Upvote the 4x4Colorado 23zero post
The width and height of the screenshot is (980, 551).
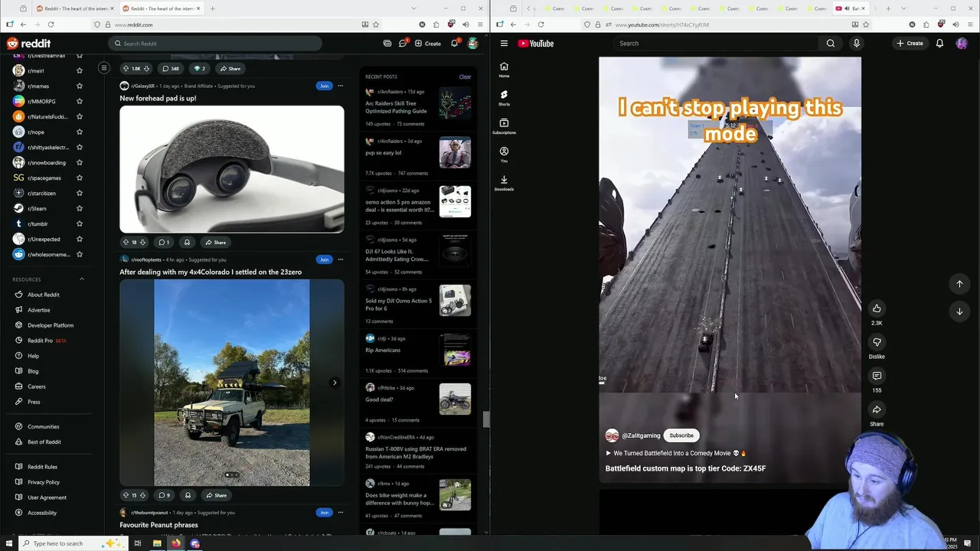tap(126, 495)
